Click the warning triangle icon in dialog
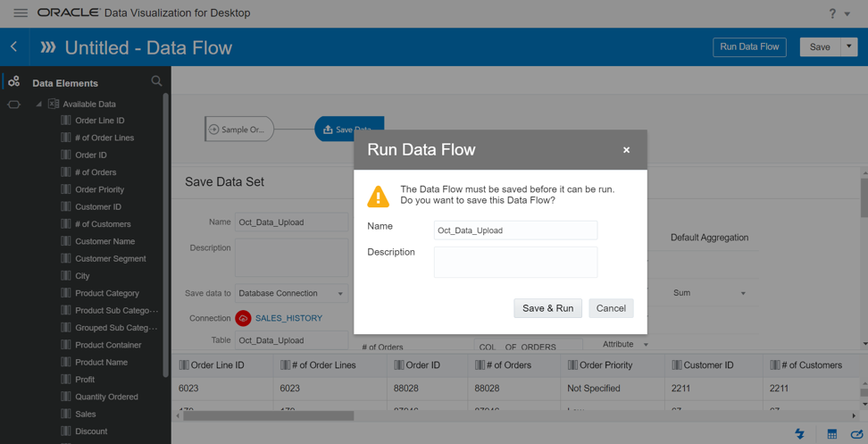 coord(378,196)
